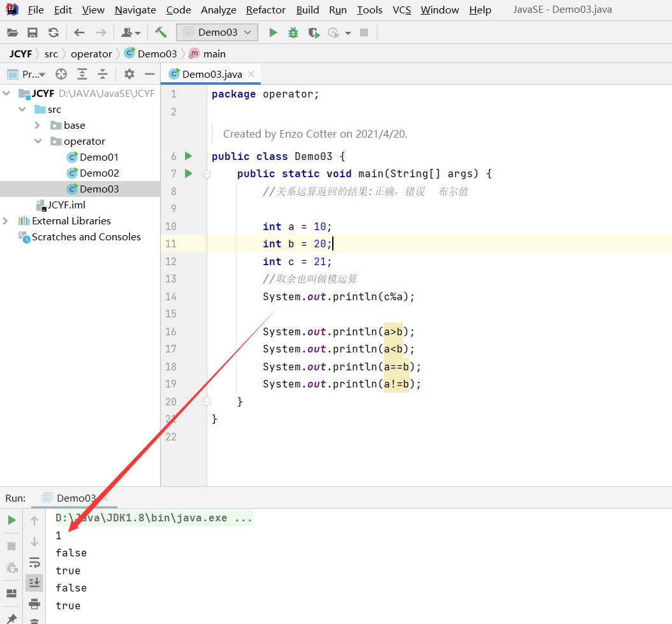Click src in the breadcrumb bar

[51, 54]
